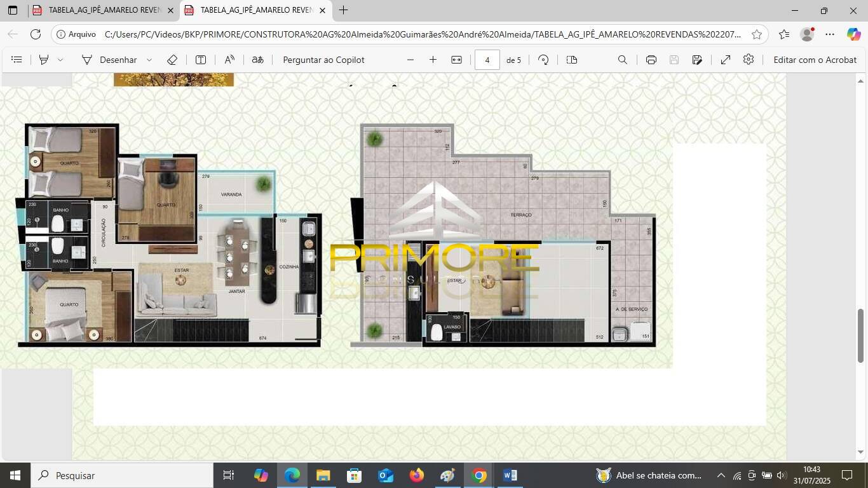
Task: Open the table of contents sidebar
Action: click(17, 60)
